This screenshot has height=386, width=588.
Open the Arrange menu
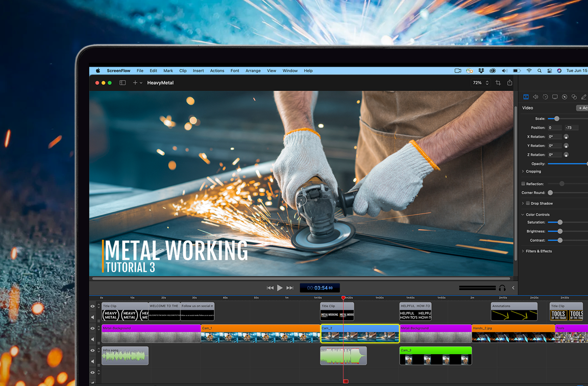pyautogui.click(x=253, y=70)
